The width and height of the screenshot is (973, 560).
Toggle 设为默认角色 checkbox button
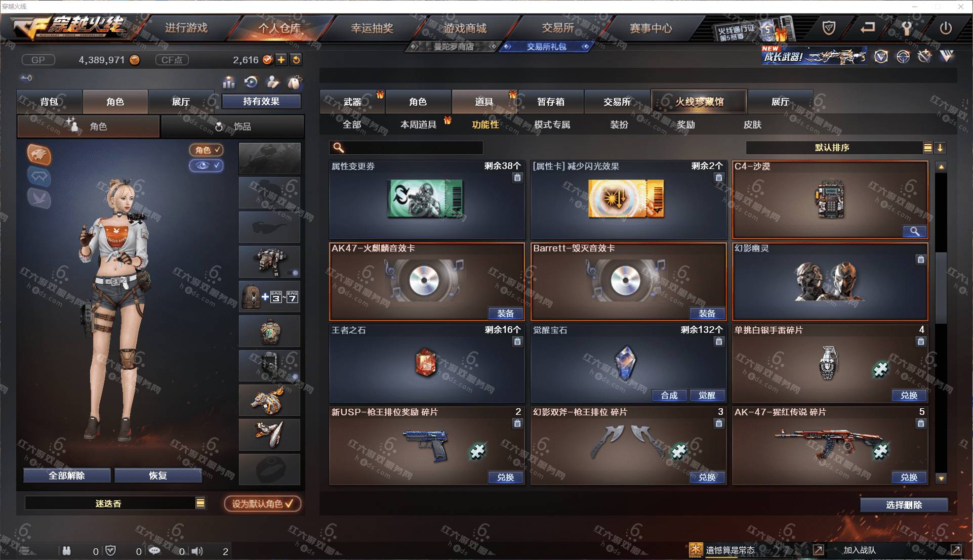click(263, 504)
